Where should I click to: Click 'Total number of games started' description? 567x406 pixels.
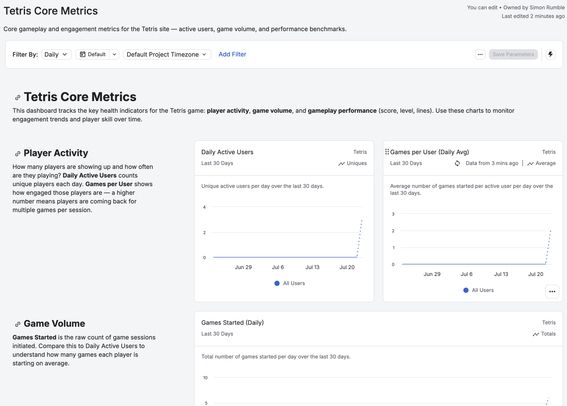(276, 357)
